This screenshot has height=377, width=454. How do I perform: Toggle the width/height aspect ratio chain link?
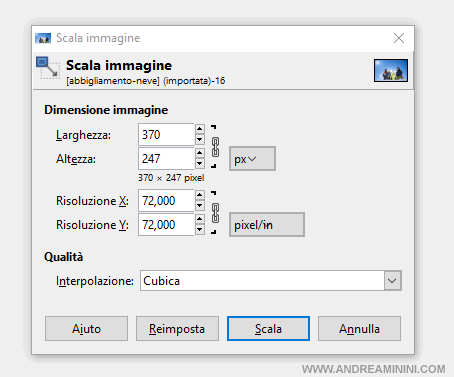pyautogui.click(x=215, y=147)
